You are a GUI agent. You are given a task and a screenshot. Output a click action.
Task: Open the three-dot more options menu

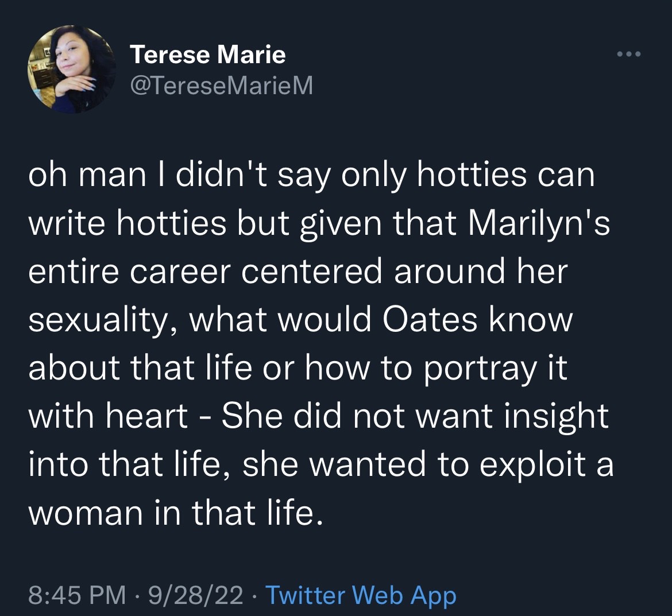coord(628,55)
